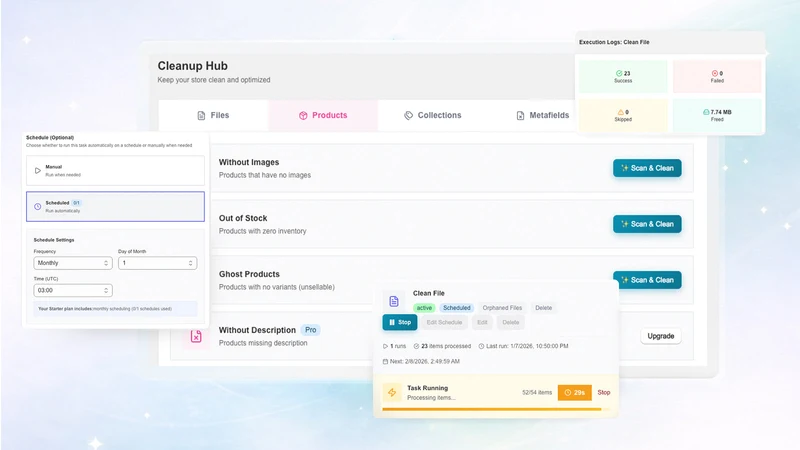Image resolution: width=800 pixels, height=450 pixels.
Task: Click the 1 runs play icon
Action: pyautogui.click(x=385, y=346)
